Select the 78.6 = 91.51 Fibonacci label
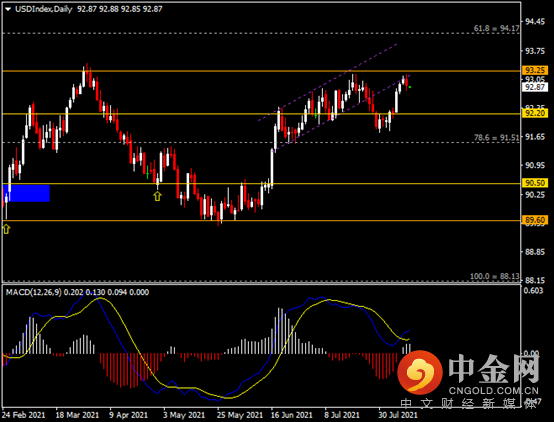This screenshot has width=554, height=422. click(x=496, y=137)
